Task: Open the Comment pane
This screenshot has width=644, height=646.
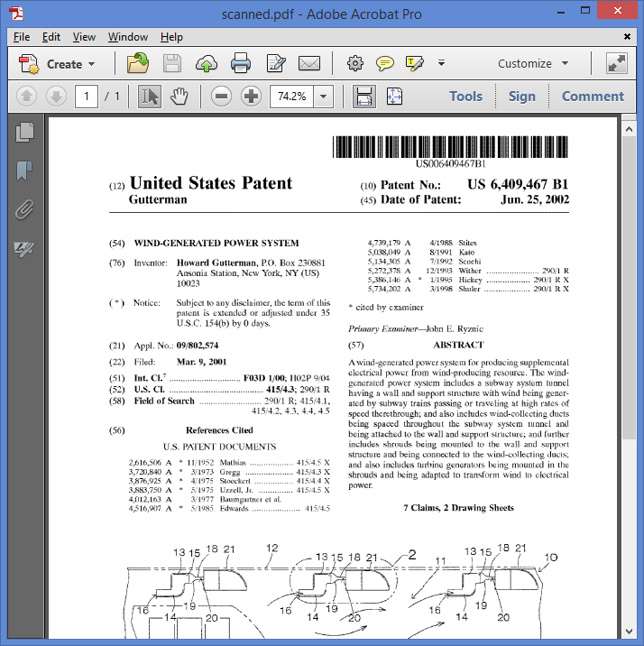Action: point(593,97)
